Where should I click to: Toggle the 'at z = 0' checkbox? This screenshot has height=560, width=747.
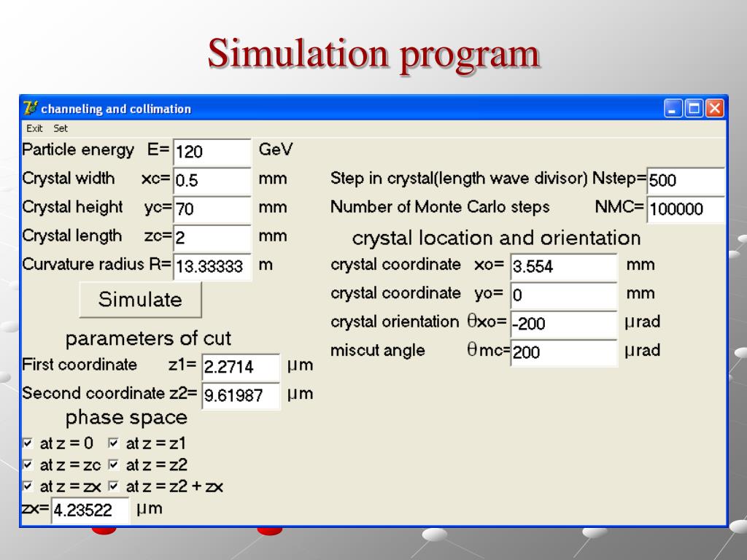(x=28, y=443)
